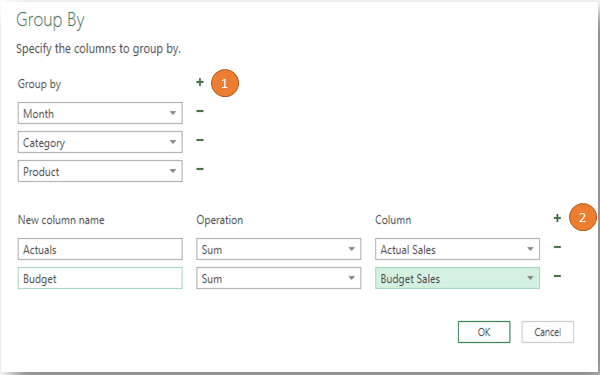Delete the Actuals aggregation row
600x375 pixels.
[x=558, y=247]
